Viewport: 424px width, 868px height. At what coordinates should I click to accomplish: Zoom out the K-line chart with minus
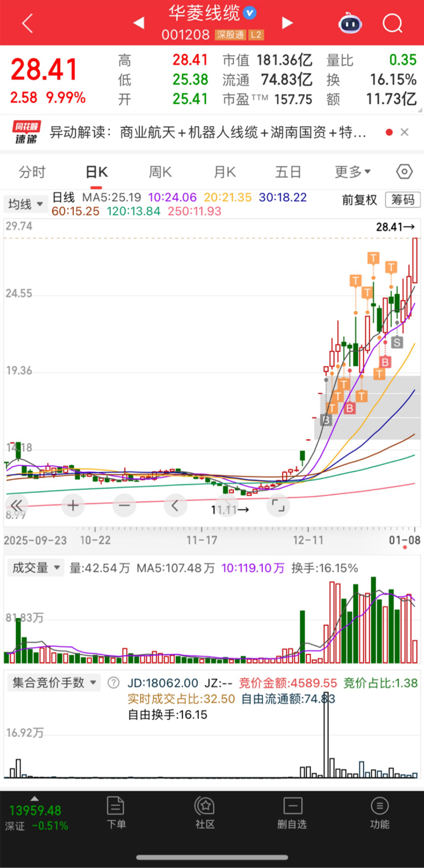[124, 505]
